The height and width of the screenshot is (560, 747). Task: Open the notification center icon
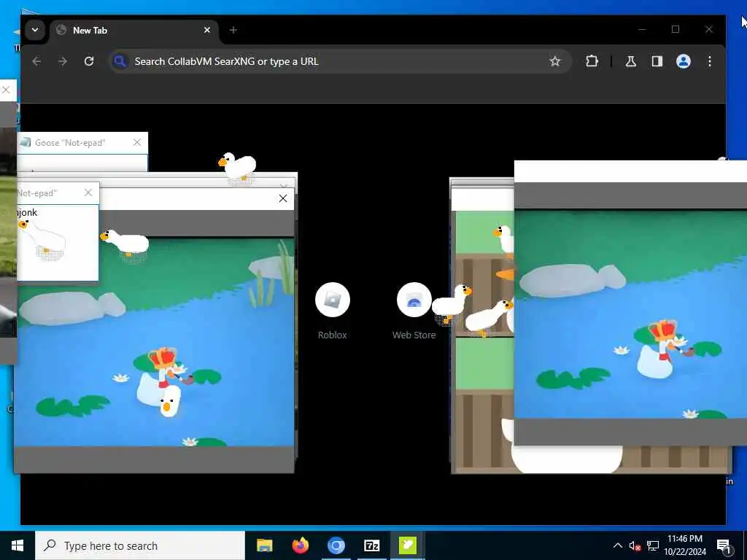(x=724, y=546)
